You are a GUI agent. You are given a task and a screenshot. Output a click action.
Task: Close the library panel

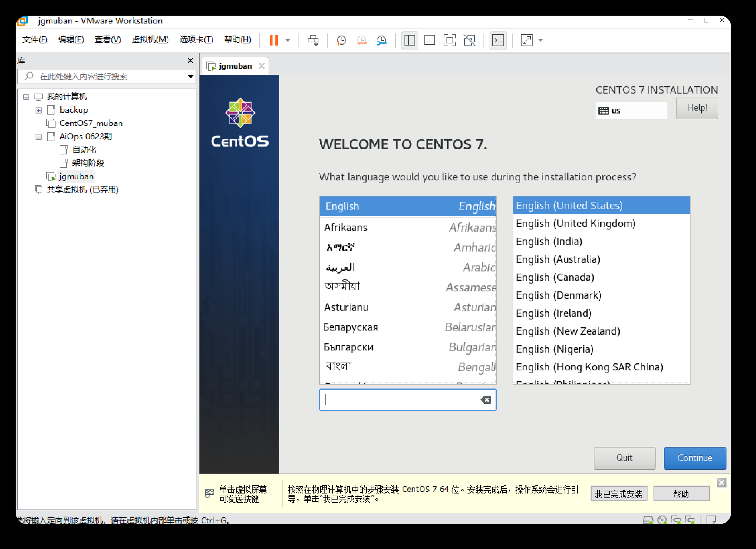click(190, 60)
